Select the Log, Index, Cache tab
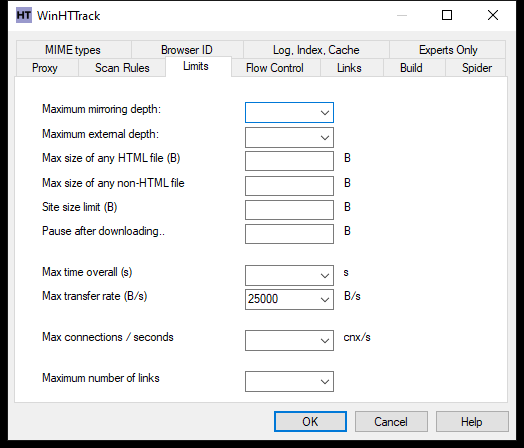Image resolution: width=524 pixels, height=448 pixels. pyautogui.click(x=316, y=50)
